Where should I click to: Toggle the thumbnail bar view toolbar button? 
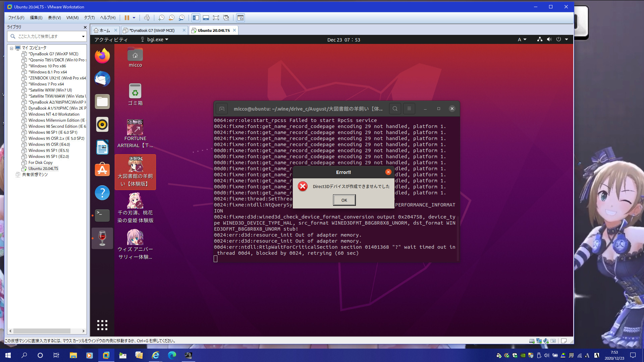(206, 18)
